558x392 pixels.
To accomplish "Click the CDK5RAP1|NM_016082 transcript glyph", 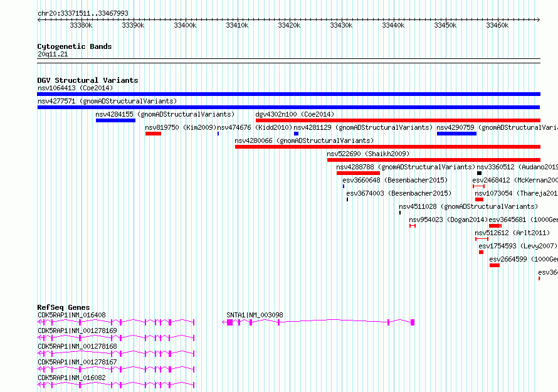I will 116,385.
